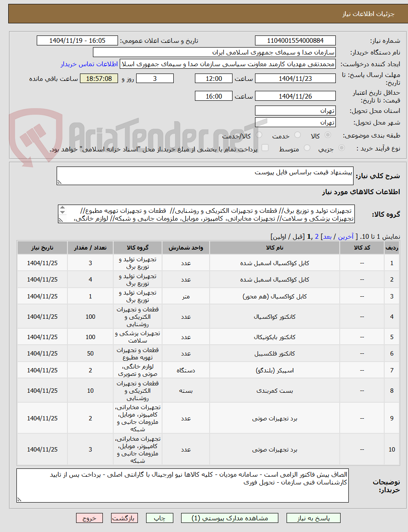
Task: Click برد تجهیزات صوتی in row 9
Action: click(274, 418)
